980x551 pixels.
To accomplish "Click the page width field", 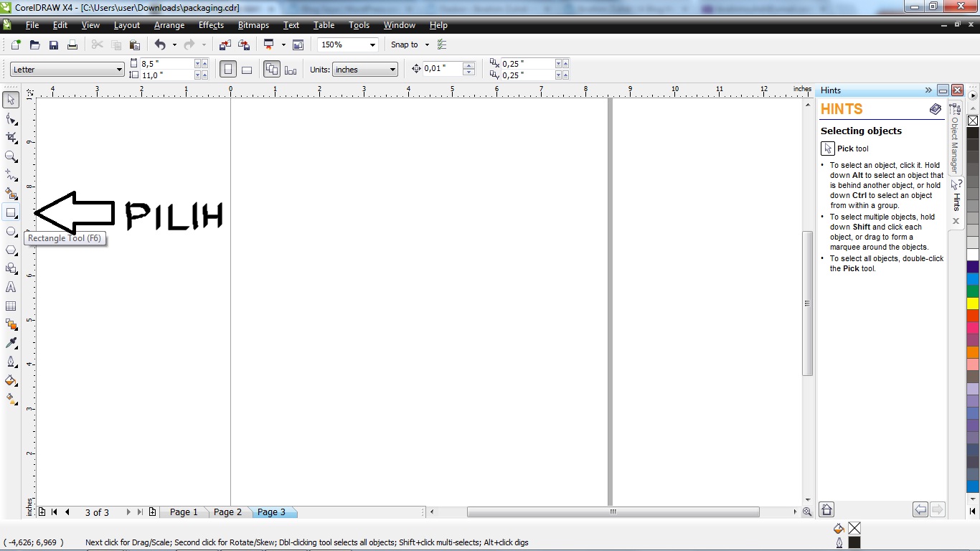I will (167, 64).
